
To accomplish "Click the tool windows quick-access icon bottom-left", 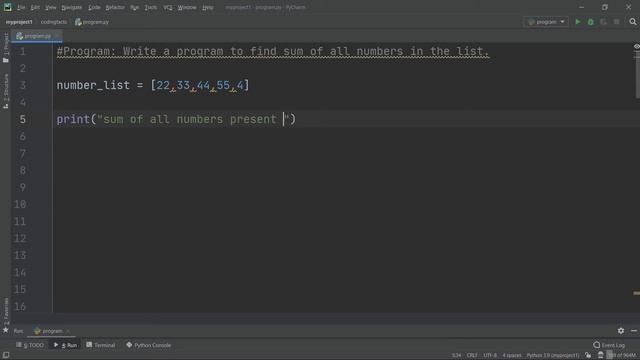I will coord(6,356).
